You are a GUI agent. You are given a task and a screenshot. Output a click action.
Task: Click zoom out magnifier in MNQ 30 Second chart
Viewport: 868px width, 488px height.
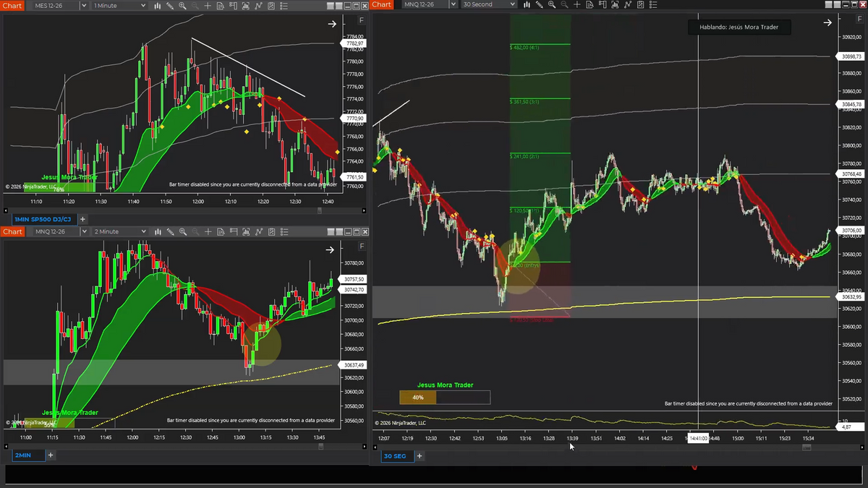pos(564,4)
